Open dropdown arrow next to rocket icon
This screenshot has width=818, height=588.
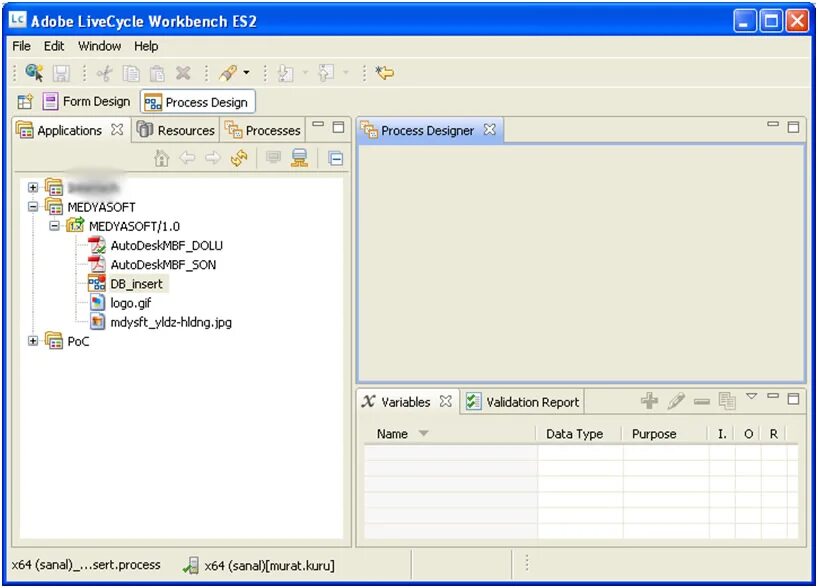(x=246, y=73)
